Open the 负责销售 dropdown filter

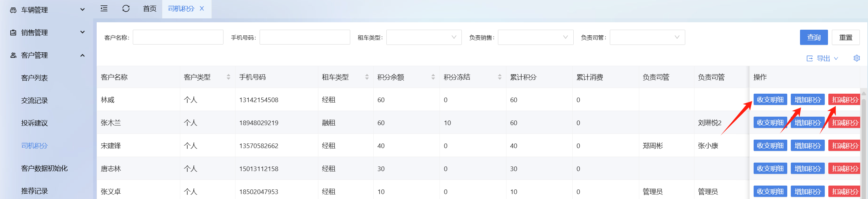[535, 37]
